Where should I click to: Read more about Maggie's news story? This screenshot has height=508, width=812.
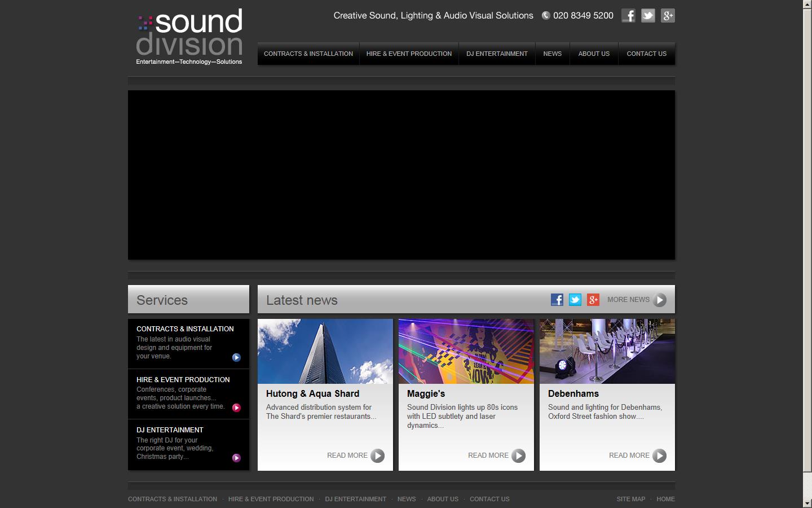click(496, 456)
